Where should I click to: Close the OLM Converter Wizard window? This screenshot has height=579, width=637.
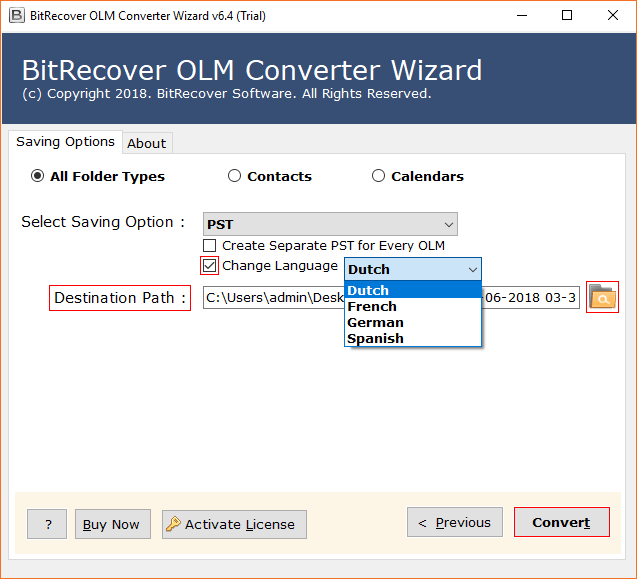[613, 15]
